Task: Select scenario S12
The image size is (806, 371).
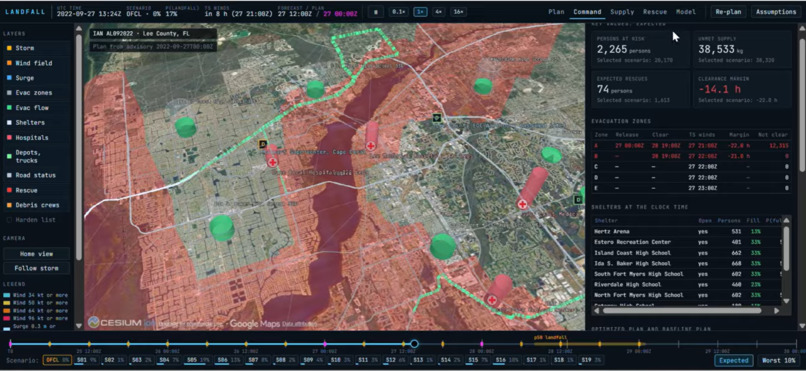Action: click(396, 361)
